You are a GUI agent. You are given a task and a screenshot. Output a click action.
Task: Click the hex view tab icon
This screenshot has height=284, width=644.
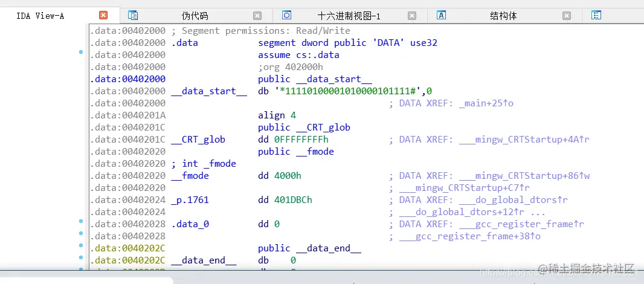(287, 16)
